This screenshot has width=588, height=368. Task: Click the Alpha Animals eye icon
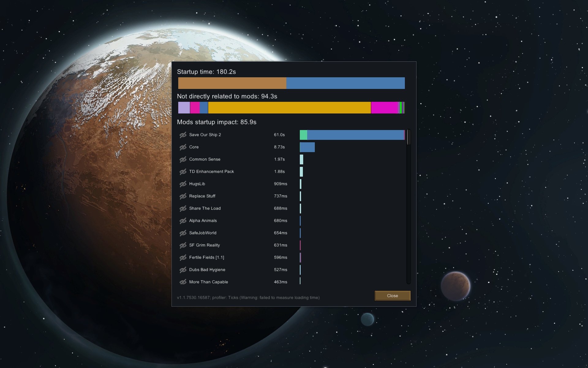[x=183, y=220]
